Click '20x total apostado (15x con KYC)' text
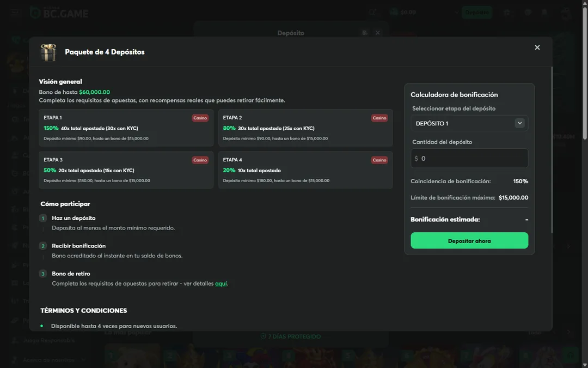The width and height of the screenshot is (588, 368). [x=96, y=171]
